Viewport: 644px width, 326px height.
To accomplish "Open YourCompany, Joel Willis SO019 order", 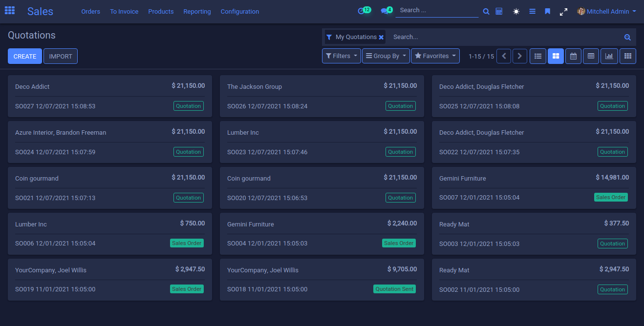I will coord(110,280).
